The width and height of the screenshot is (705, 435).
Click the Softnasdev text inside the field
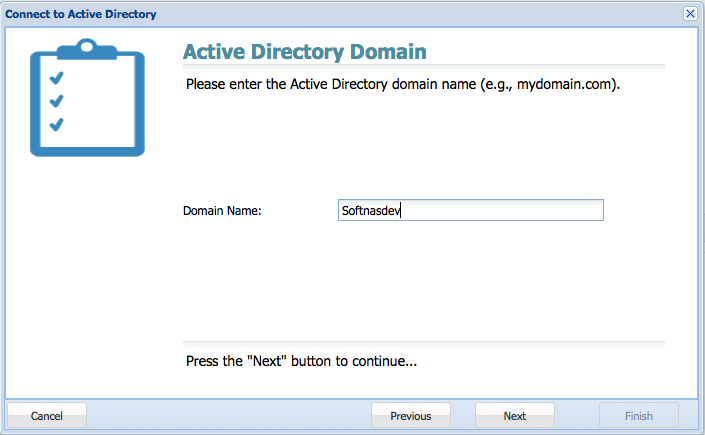[x=371, y=211]
